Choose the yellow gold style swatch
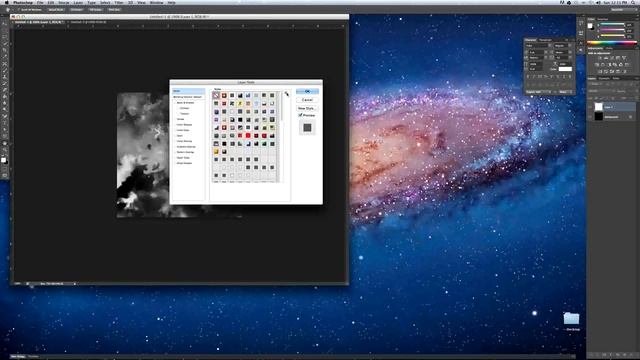Viewport: 640px width, 360px height. pyautogui.click(x=216, y=151)
